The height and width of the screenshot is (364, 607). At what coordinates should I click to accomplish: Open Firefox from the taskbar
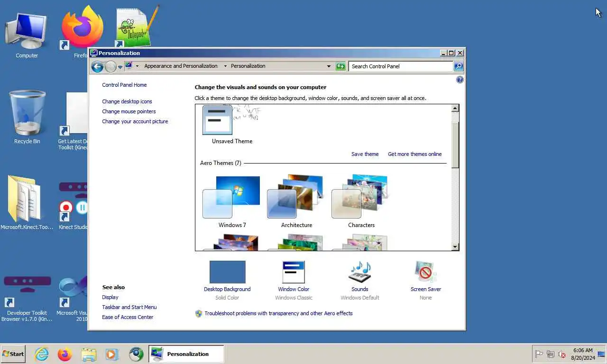65,354
